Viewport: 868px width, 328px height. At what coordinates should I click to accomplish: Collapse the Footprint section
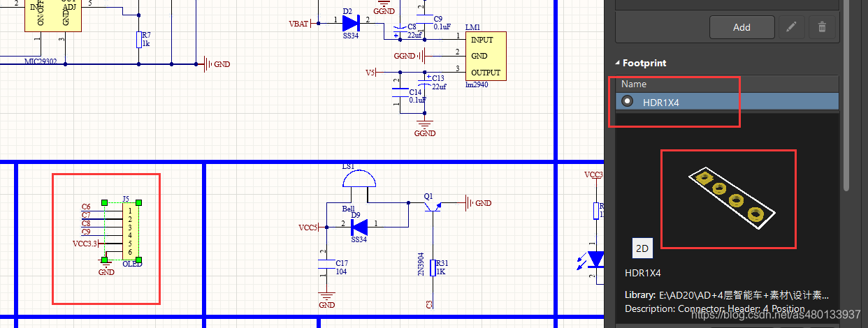(617, 63)
